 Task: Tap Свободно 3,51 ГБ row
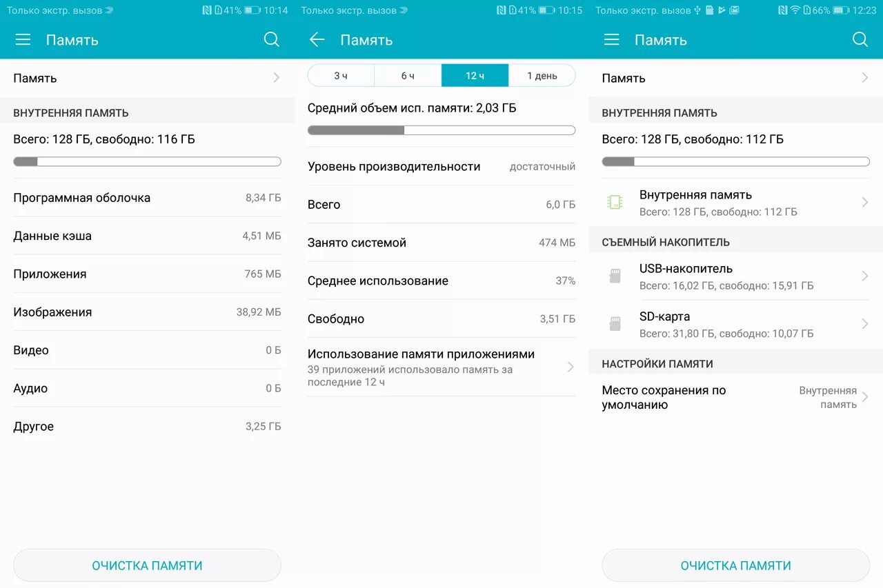pos(441,318)
